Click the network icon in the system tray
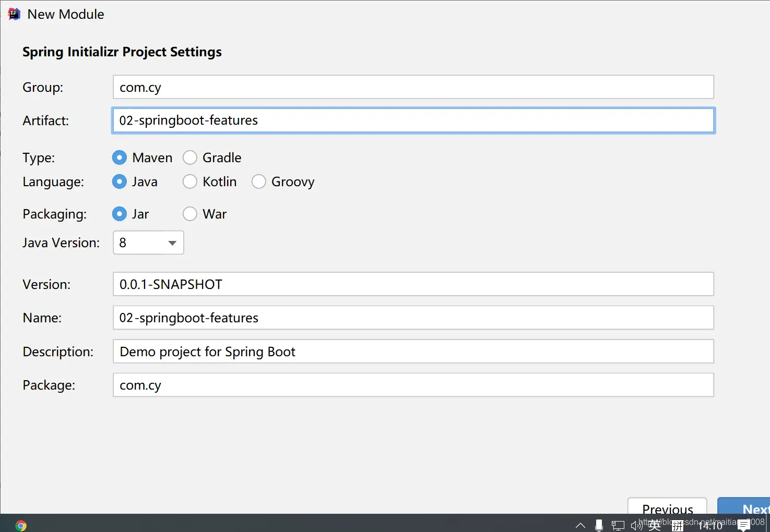770x532 pixels. click(618, 526)
